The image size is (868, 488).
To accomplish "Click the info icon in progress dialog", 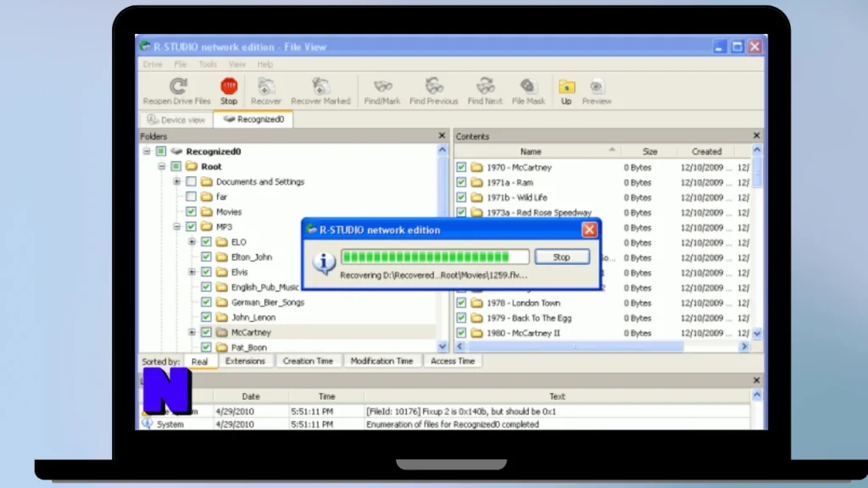I will coord(324,262).
